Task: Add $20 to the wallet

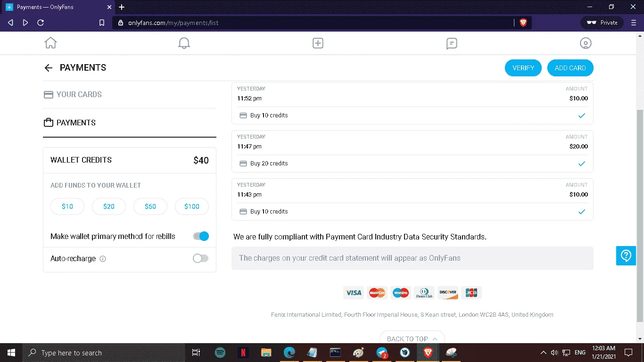Action: tap(109, 206)
